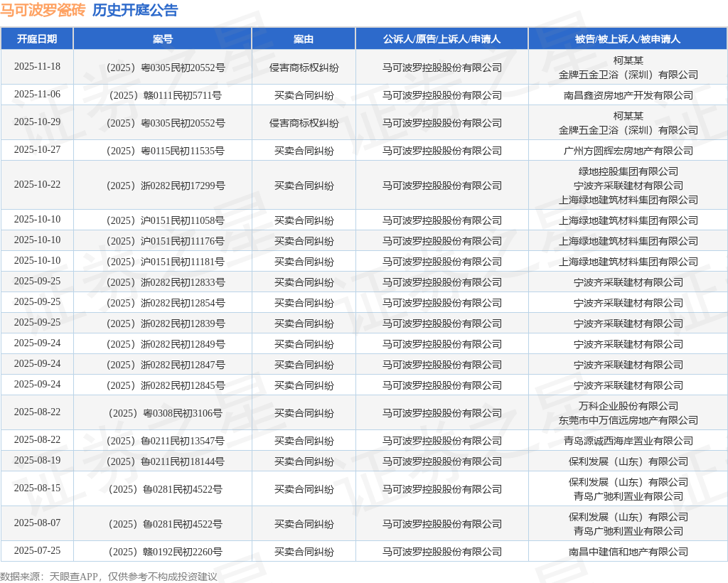Select case number (2025)沪0151民初11058号
728x583 pixels.
point(165,220)
